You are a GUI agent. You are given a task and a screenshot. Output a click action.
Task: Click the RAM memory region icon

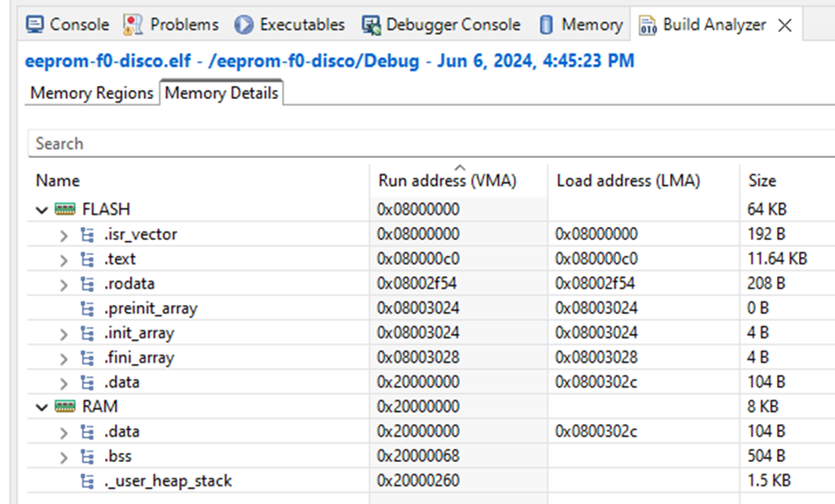click(x=65, y=407)
